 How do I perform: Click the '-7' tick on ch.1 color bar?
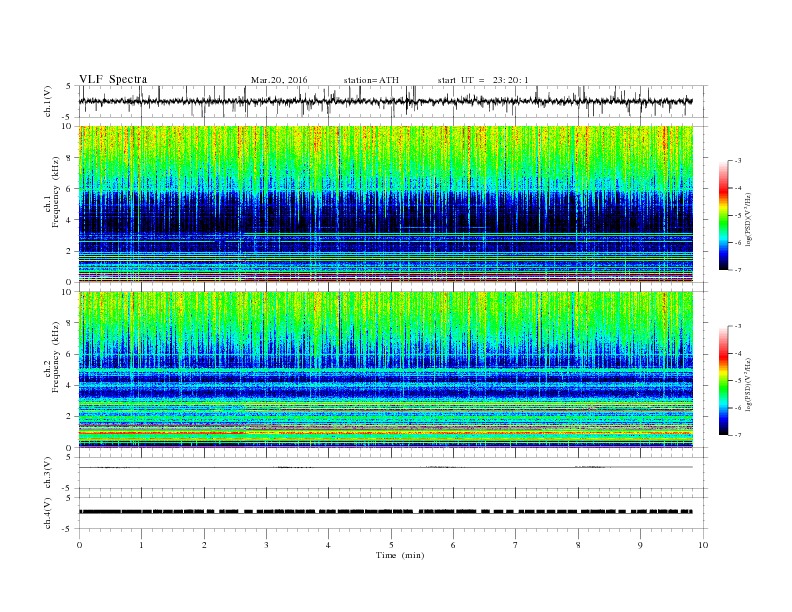[x=738, y=270]
